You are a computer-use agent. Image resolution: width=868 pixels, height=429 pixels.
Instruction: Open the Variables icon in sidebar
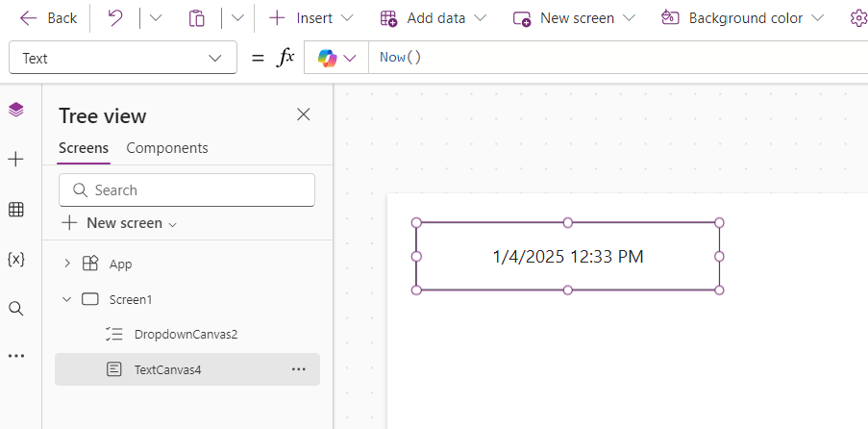pos(15,259)
